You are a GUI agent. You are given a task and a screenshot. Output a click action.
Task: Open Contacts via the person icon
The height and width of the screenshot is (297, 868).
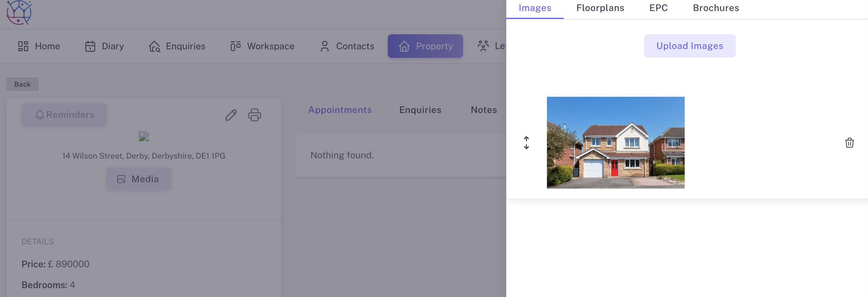click(324, 46)
